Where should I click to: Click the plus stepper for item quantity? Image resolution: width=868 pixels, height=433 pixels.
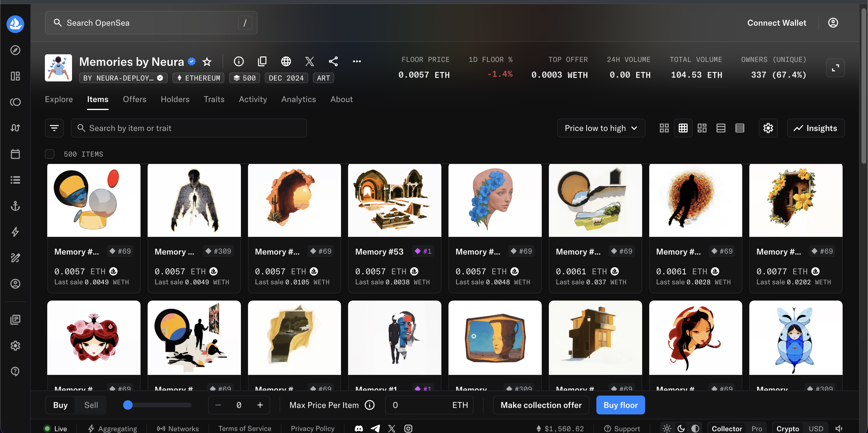click(x=260, y=405)
